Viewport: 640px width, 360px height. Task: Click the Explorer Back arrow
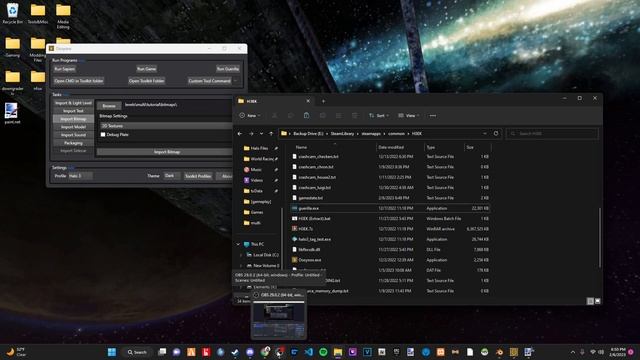coord(240,133)
